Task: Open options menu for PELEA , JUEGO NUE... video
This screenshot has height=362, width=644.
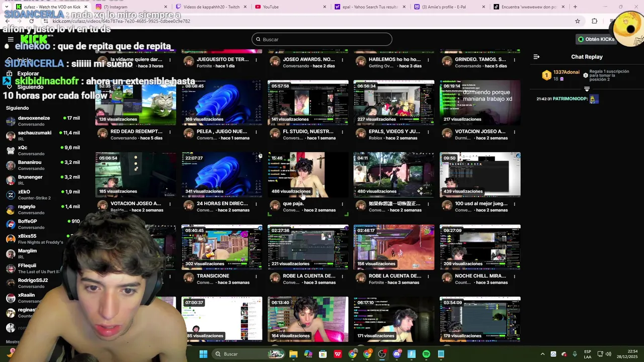Action: [257, 132]
